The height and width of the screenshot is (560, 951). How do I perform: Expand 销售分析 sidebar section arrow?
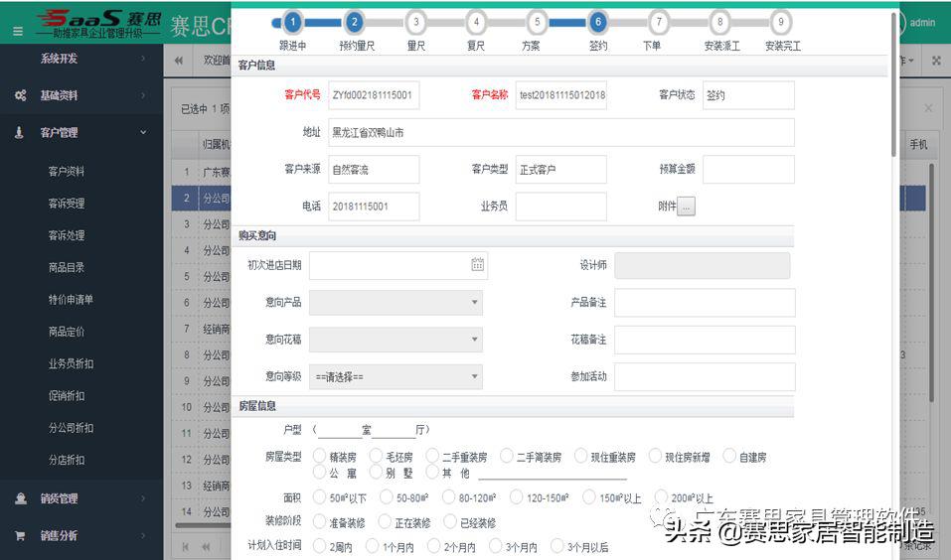tap(144, 536)
